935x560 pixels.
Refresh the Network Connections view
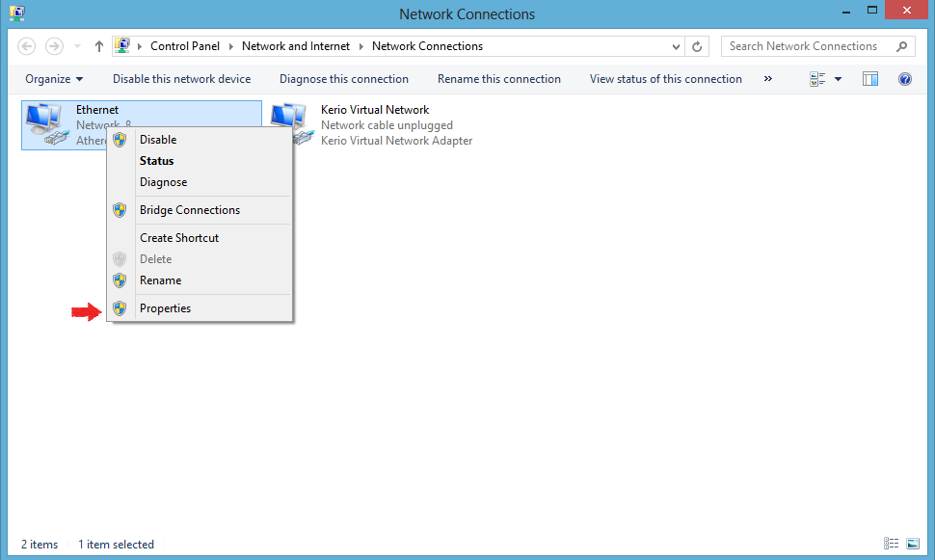(698, 46)
